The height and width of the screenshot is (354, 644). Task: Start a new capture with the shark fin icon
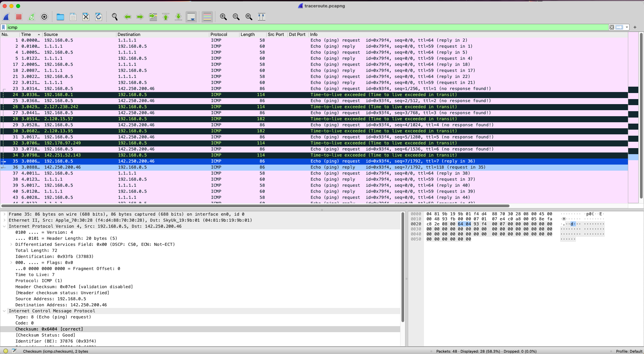6,17
